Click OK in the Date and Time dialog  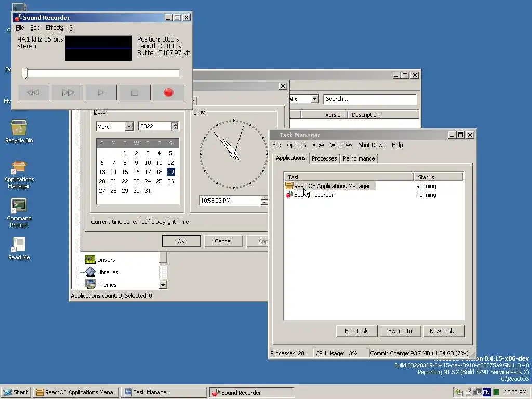[x=181, y=241]
